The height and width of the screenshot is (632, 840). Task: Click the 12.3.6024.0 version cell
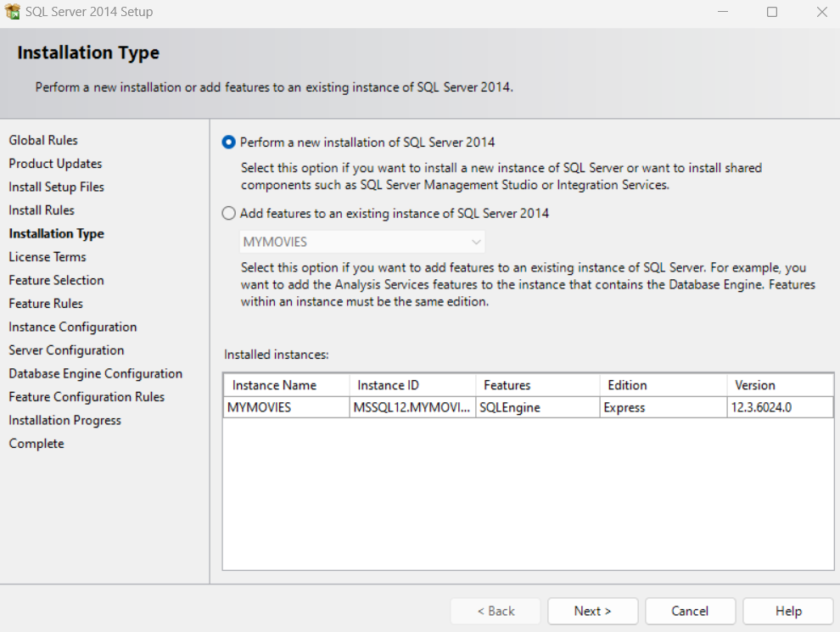click(x=780, y=407)
